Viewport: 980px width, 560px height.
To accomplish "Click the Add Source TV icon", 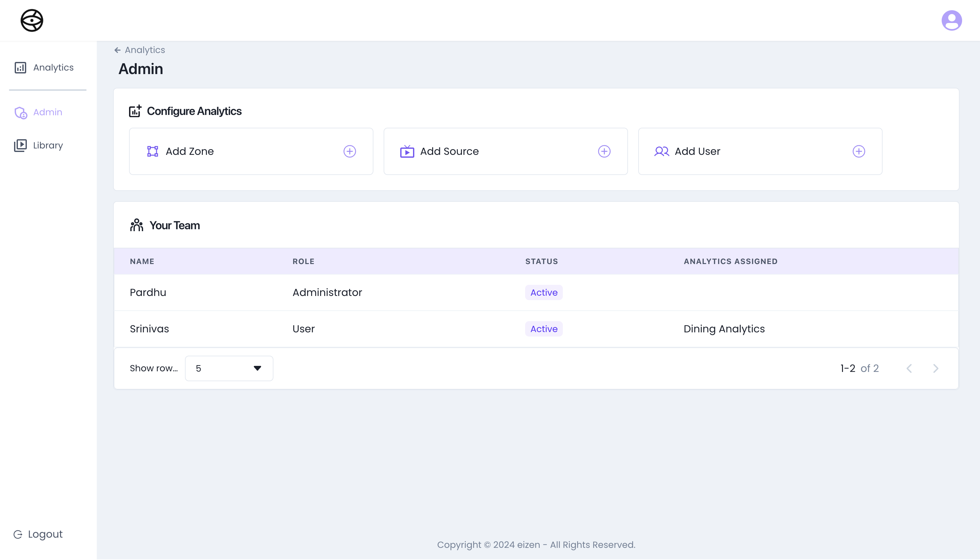I will point(407,151).
